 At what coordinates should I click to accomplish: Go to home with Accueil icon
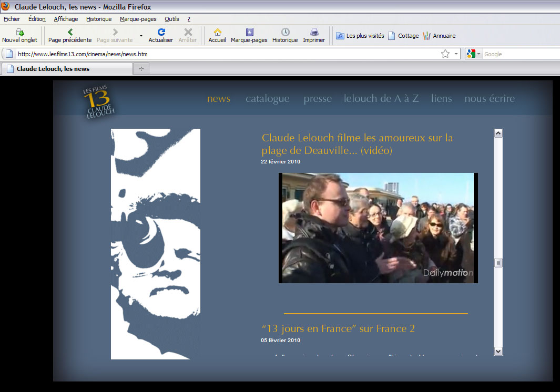tap(217, 32)
